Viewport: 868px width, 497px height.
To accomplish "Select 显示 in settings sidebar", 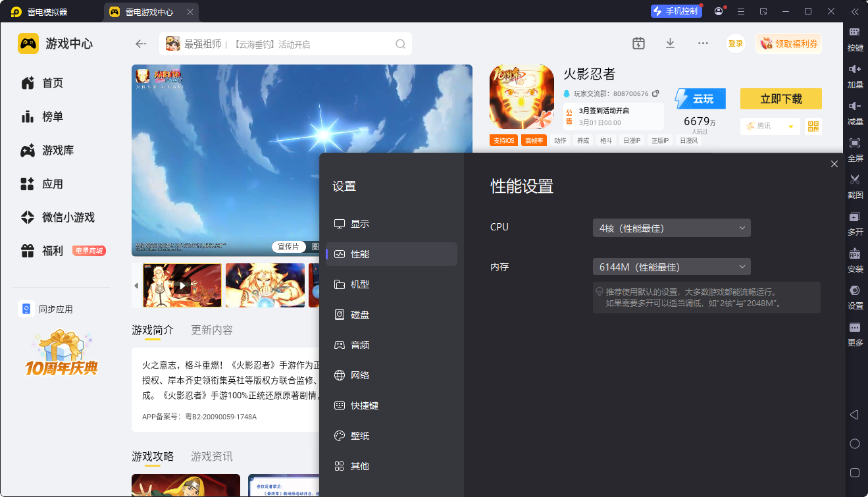I will click(x=392, y=224).
